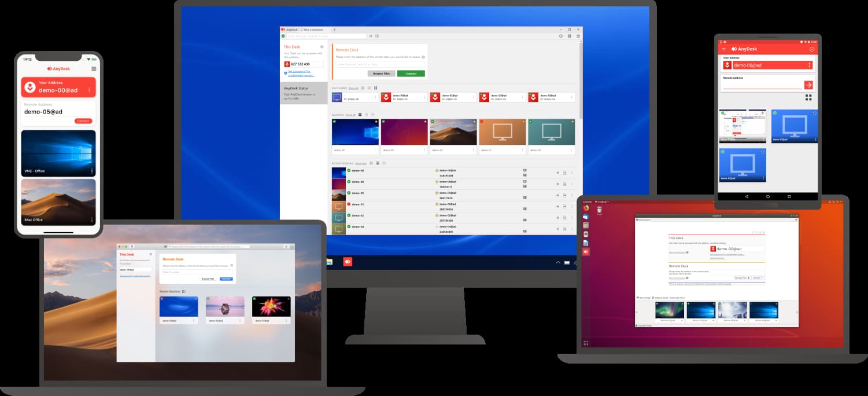Click the AnyDesk icon in the Windows taskbar
This screenshot has width=868, height=396.
348,262
